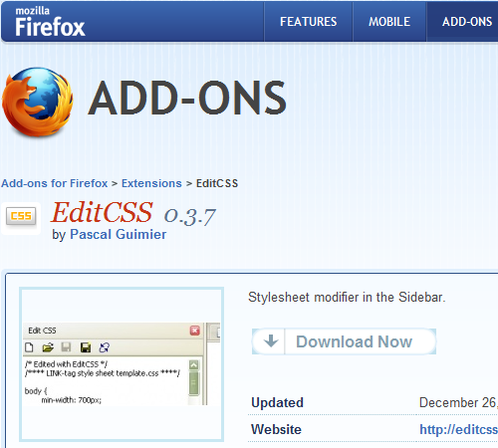Click the greyed save icon in screenshot
This screenshot has height=448, width=498.
click(66, 347)
